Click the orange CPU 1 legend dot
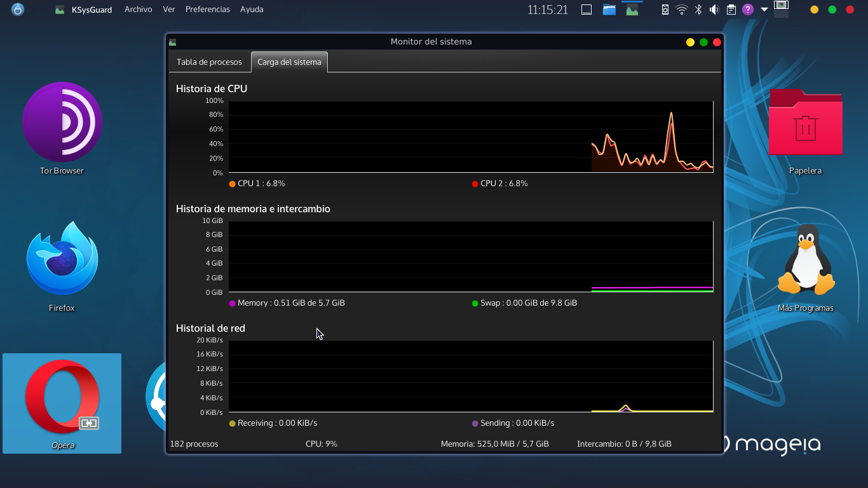 [233, 184]
